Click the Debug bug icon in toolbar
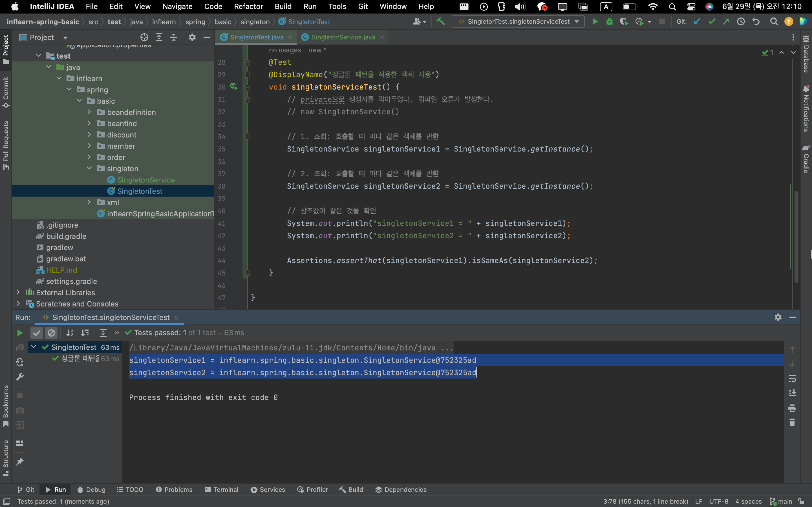Viewport: 812px width, 507px height. [609, 21]
